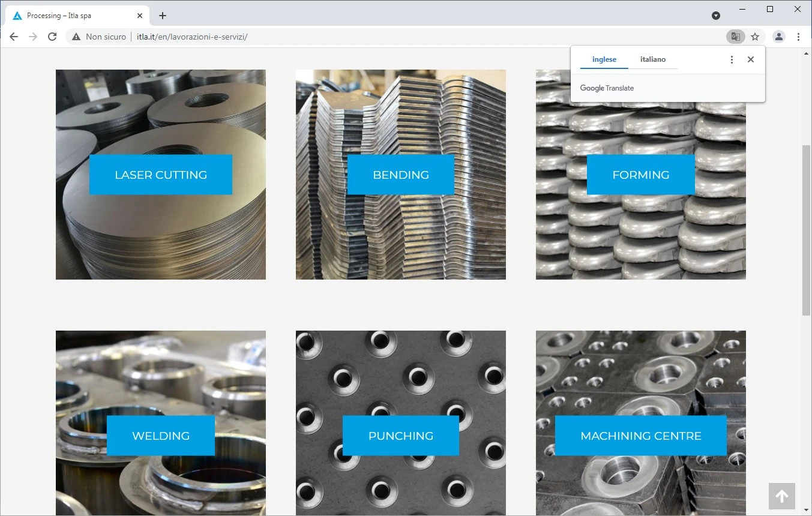The image size is (812, 516).
Task: Maximize the Chrome window
Action: tap(770, 9)
